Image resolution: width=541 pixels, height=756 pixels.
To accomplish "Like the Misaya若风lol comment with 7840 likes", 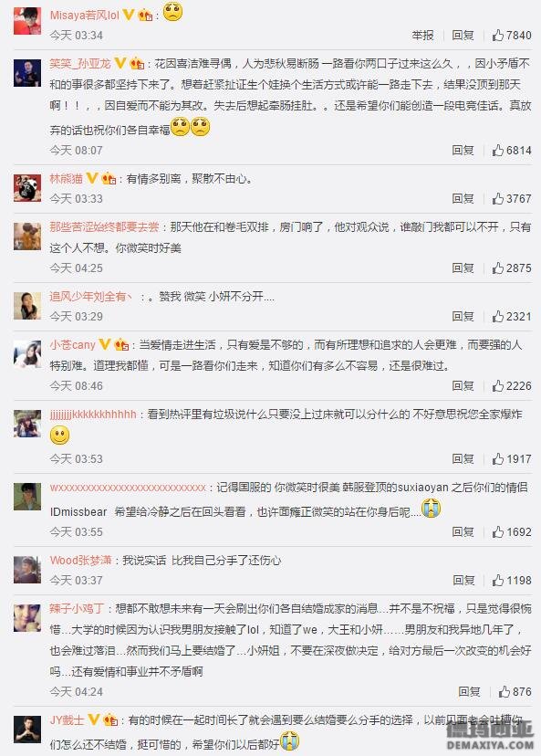I will pyautogui.click(x=497, y=36).
